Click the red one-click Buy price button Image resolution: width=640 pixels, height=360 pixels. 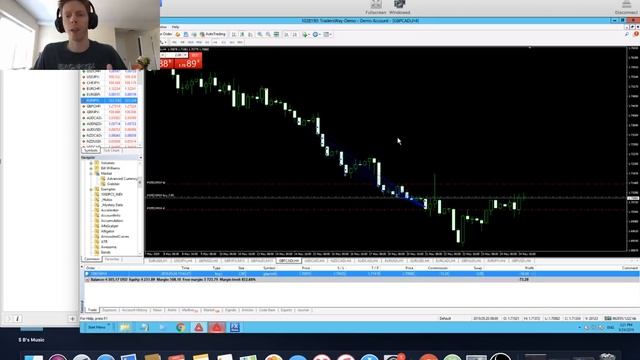pos(189,63)
